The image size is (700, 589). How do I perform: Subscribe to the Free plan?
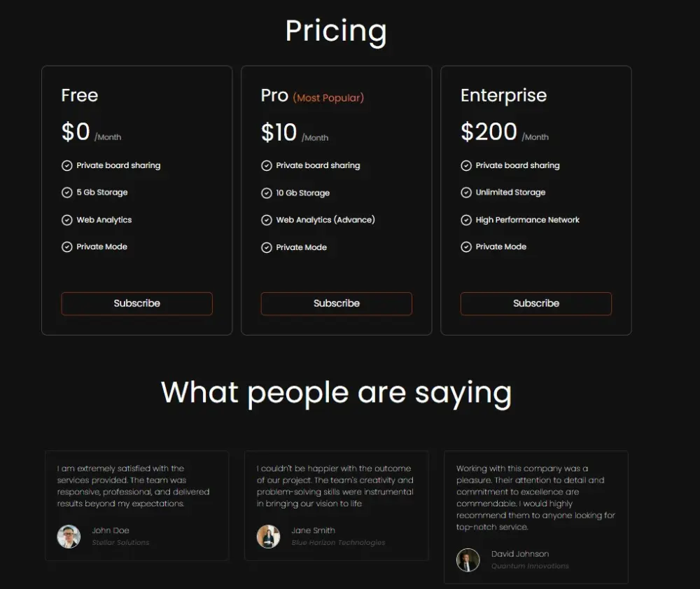pos(136,303)
